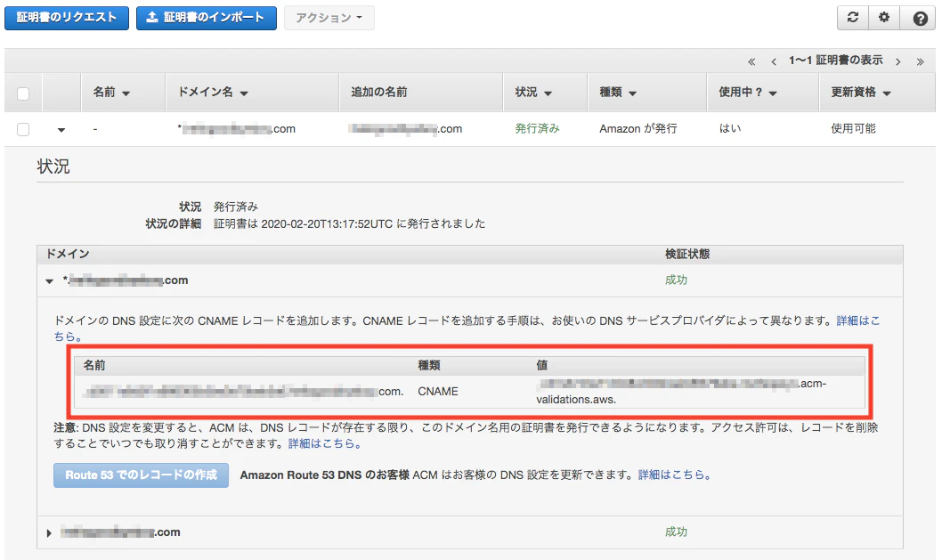
Task: Sort by 種類 column header
Action: [618, 92]
